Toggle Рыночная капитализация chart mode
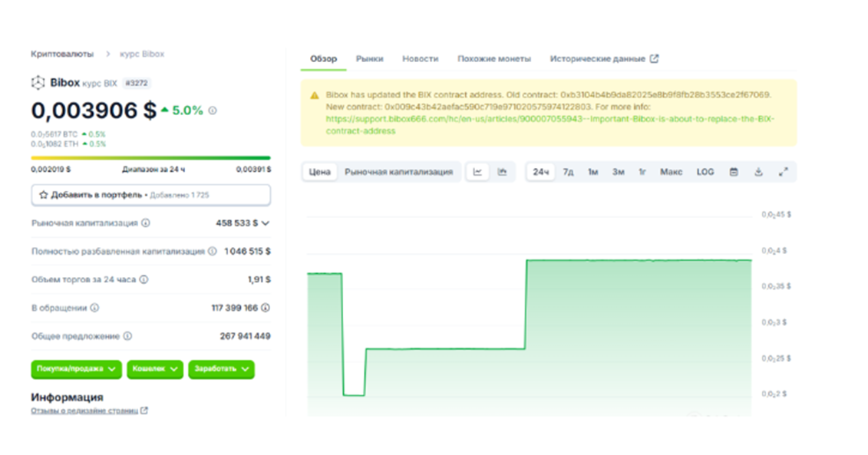The image size is (868, 455). pyautogui.click(x=398, y=172)
